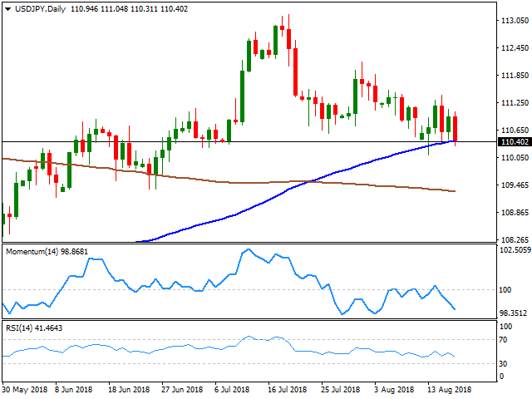Click the 30 May 2018 date label
The height and width of the screenshot is (399, 532).
(25, 390)
